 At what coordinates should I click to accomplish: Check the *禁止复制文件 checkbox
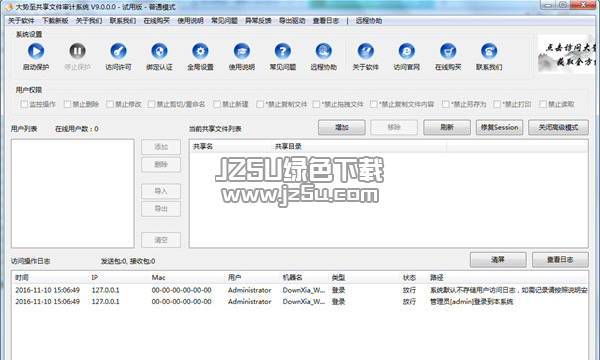[x=260, y=104]
